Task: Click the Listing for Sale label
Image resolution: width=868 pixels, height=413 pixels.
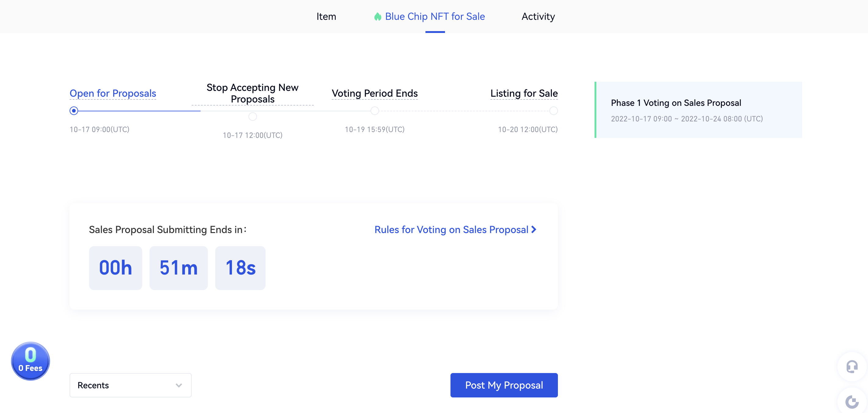Action: (524, 93)
